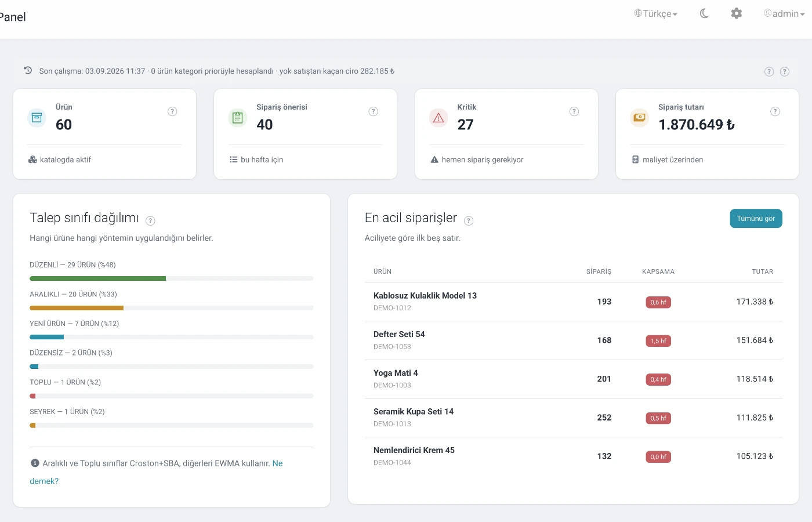Click the 0,0 hf coverage badge
Image resolution: width=812 pixels, height=522 pixels.
click(x=658, y=457)
